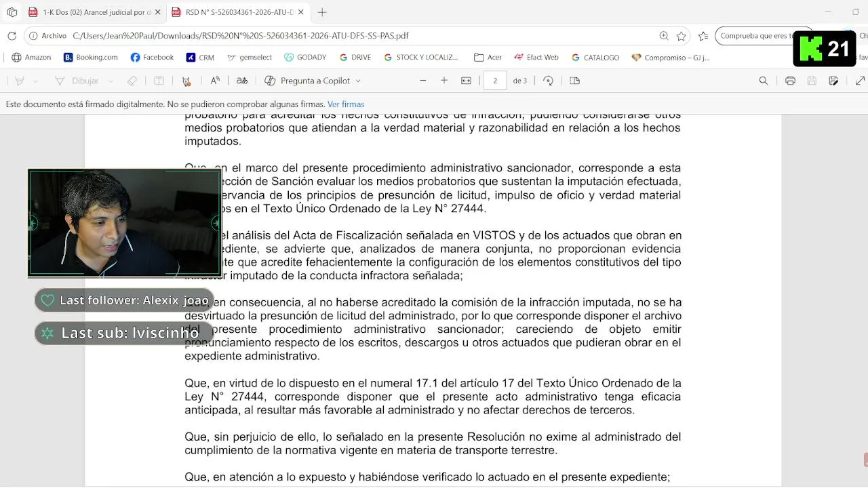
Task: Click the Last follower: Alexix joao badge
Action: click(124, 300)
